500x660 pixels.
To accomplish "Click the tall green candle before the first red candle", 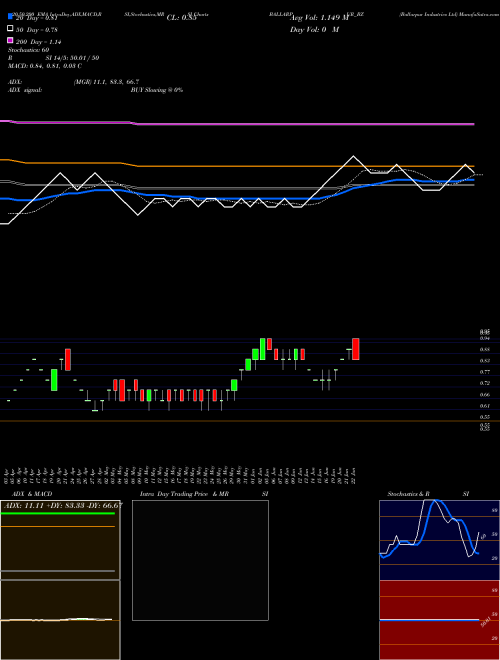I will tap(54, 380).
